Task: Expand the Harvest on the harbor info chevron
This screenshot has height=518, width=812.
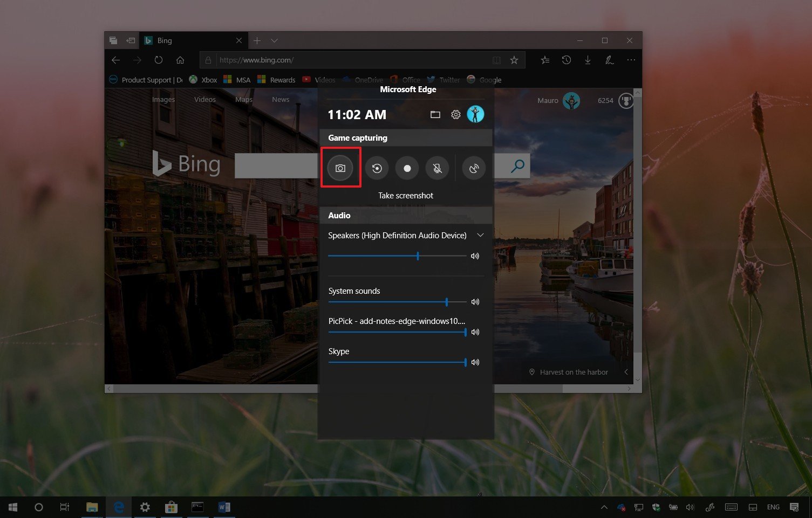Action: [626, 372]
